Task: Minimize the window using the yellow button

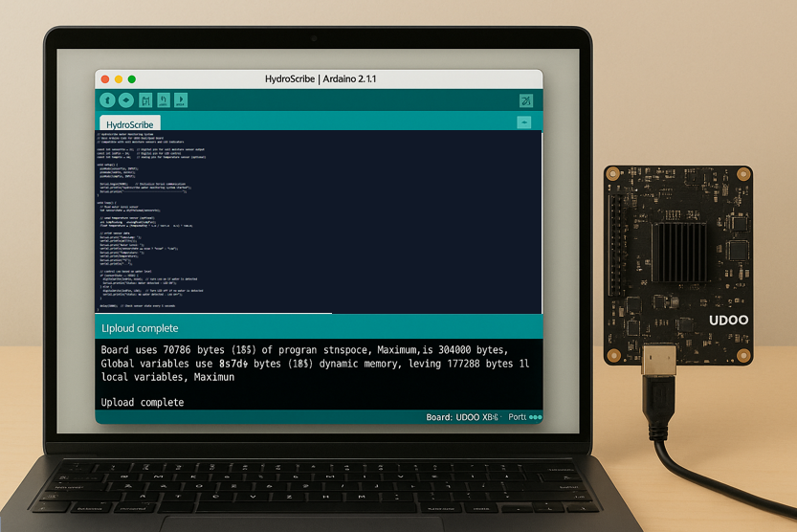Action: 119,79
